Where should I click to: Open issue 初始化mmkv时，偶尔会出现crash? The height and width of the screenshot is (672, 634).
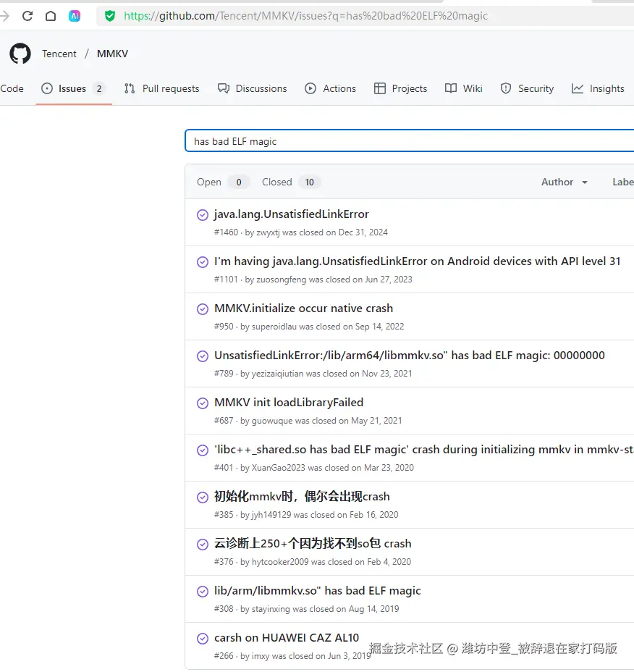click(302, 497)
